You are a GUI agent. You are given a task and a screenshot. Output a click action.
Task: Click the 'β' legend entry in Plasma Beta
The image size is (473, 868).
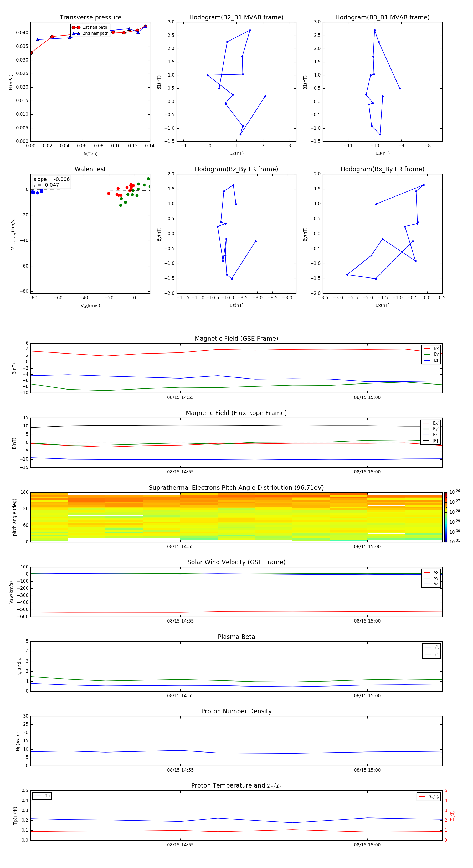(x=432, y=654)
